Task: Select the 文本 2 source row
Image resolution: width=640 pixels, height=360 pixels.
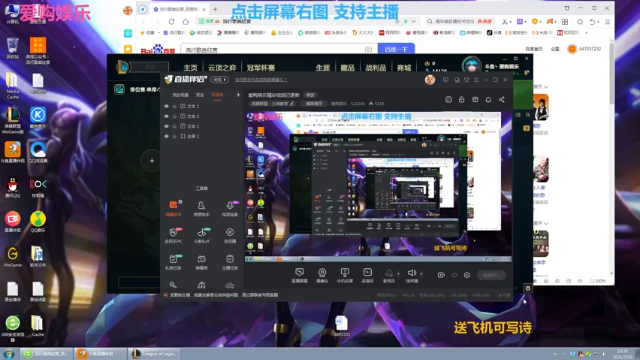Action: (x=202, y=106)
